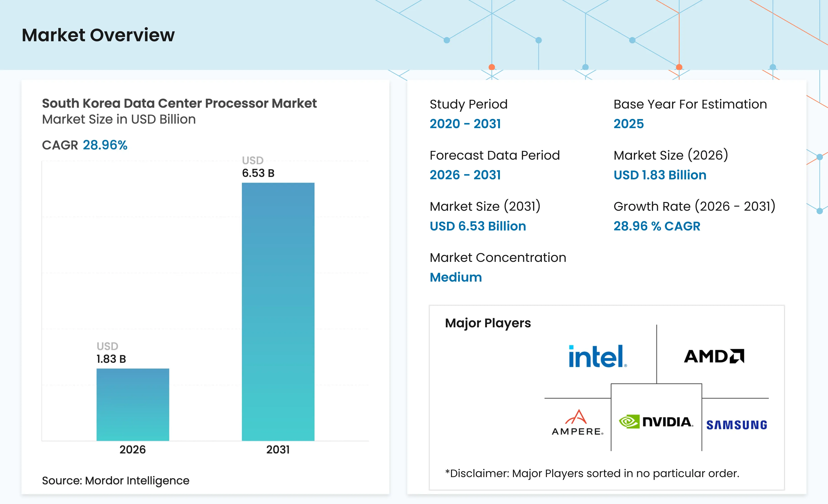This screenshot has width=828, height=504.
Task: Click the 2031 market size bar
Action: coord(278,312)
